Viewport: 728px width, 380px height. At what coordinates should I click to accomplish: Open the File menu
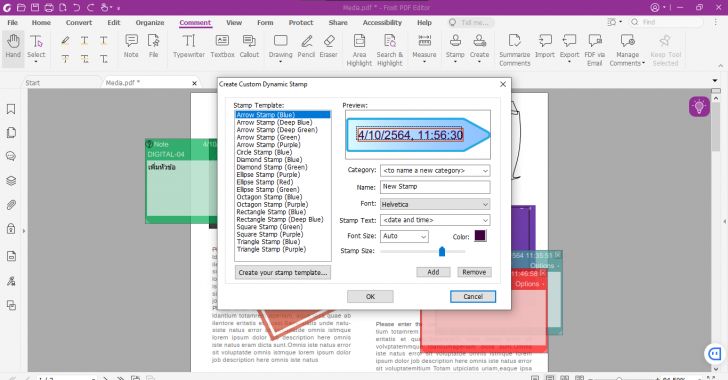(13, 22)
